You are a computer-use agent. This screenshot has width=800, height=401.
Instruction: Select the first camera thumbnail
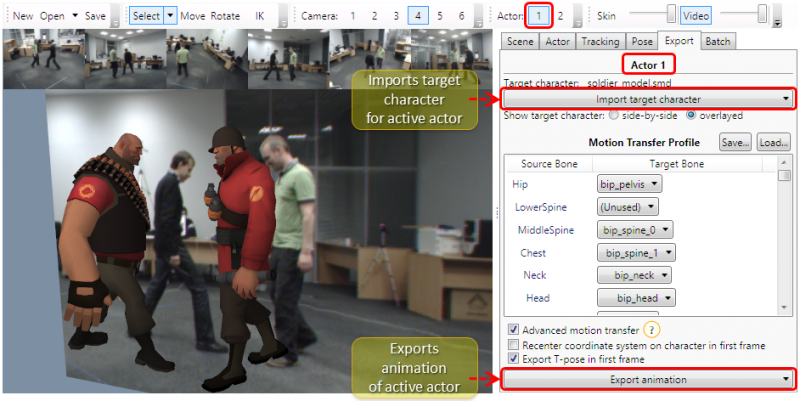click(x=44, y=59)
